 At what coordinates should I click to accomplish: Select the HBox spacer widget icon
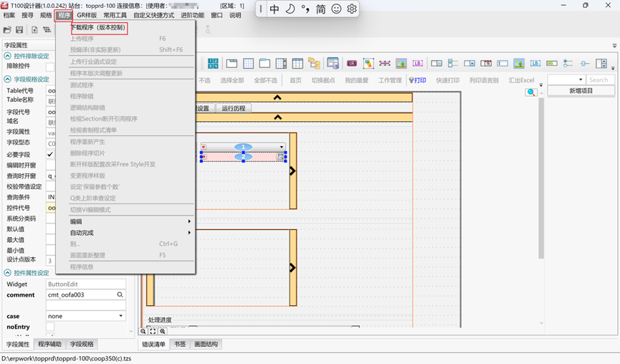click(x=384, y=63)
